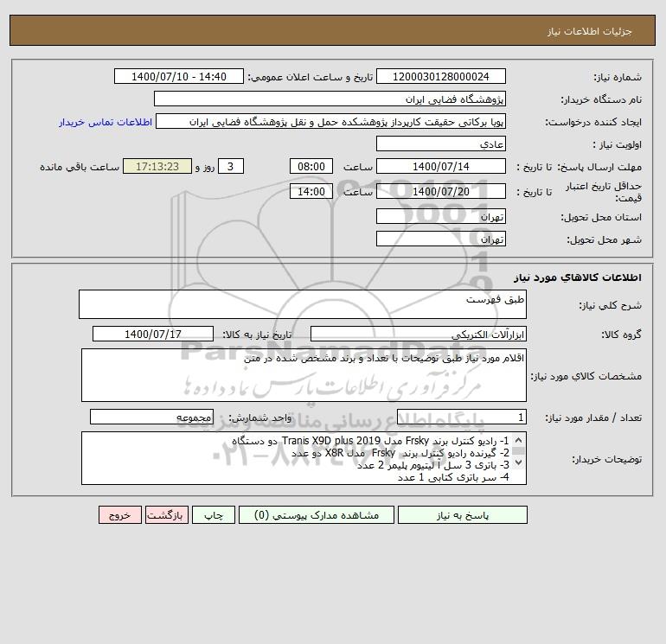
Task: Click buyer notes line Tranis X9D plus 2019
Action: tap(370, 441)
